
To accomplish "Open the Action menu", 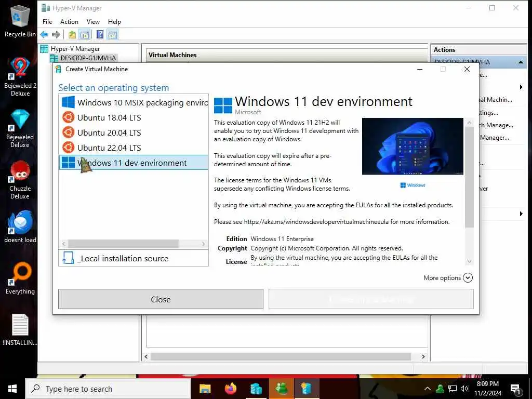I will [69, 22].
